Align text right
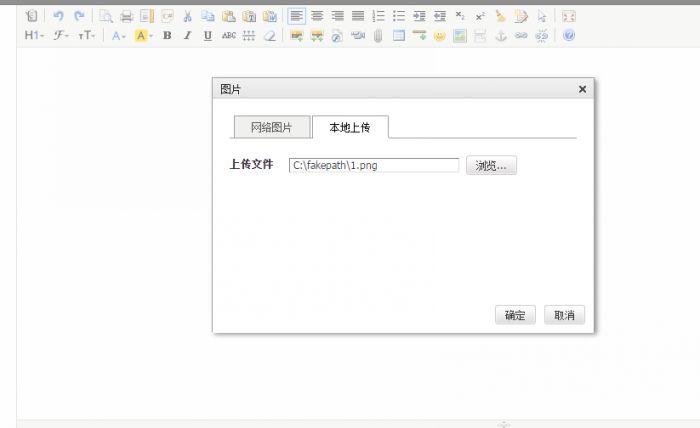Screen dimensions: 700x428 coord(338,16)
